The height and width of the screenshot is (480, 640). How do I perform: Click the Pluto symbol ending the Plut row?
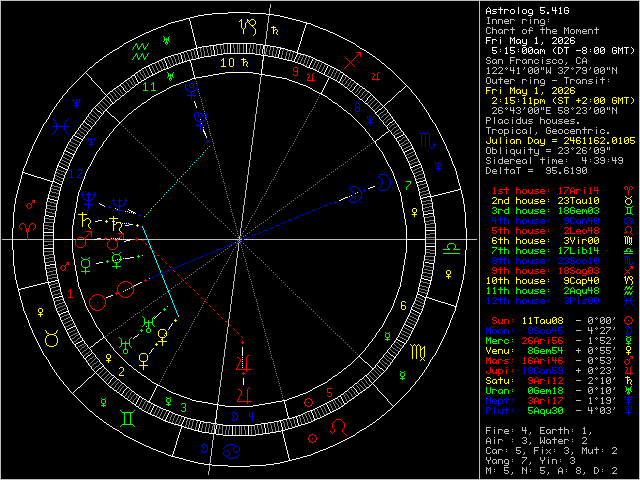click(x=629, y=411)
